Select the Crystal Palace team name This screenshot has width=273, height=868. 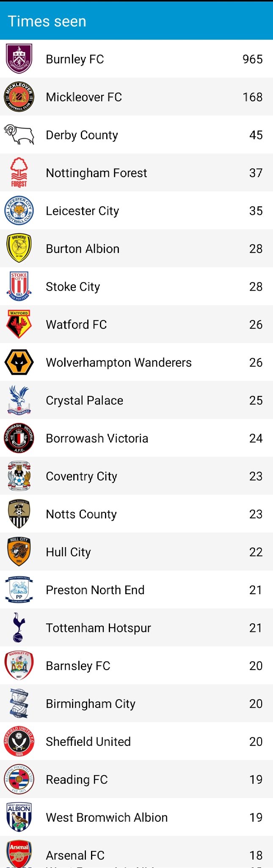click(85, 401)
